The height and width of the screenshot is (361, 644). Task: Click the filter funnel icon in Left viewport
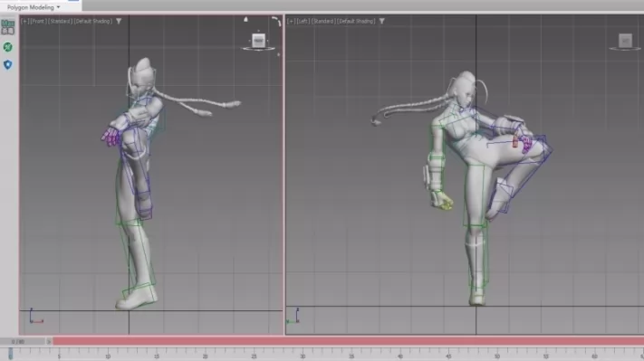pyautogui.click(x=382, y=21)
